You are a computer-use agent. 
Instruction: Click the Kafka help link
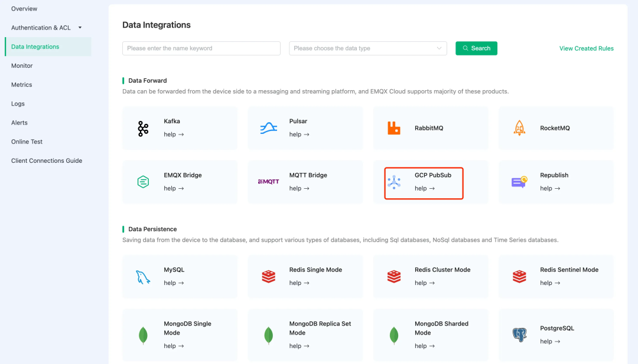pos(174,135)
